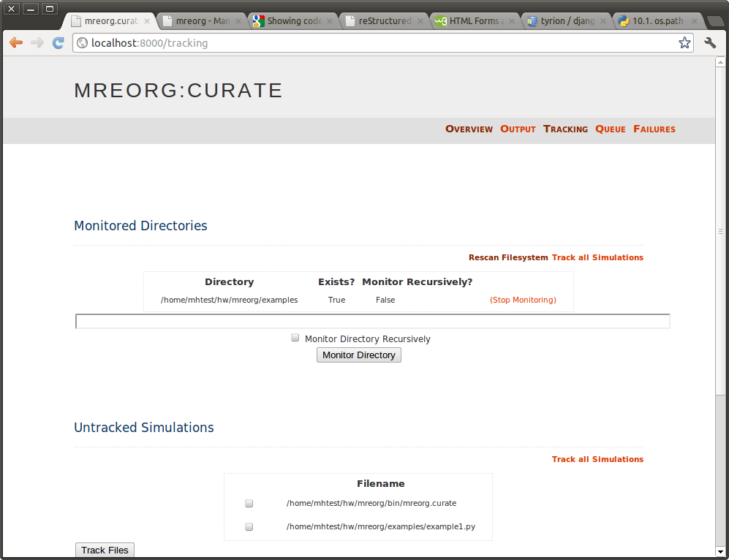Screen dimensions: 729x560
Task: Reload the page with the refresh icon
Action: pyautogui.click(x=58, y=42)
